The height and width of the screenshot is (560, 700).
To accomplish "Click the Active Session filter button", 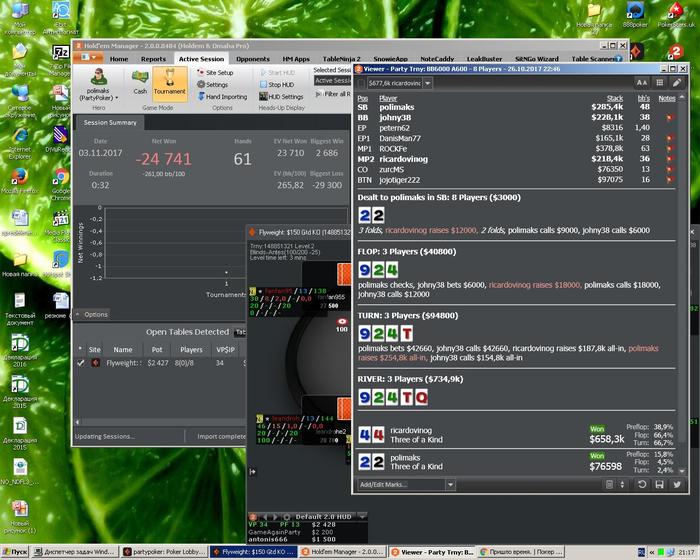I will click(x=333, y=81).
